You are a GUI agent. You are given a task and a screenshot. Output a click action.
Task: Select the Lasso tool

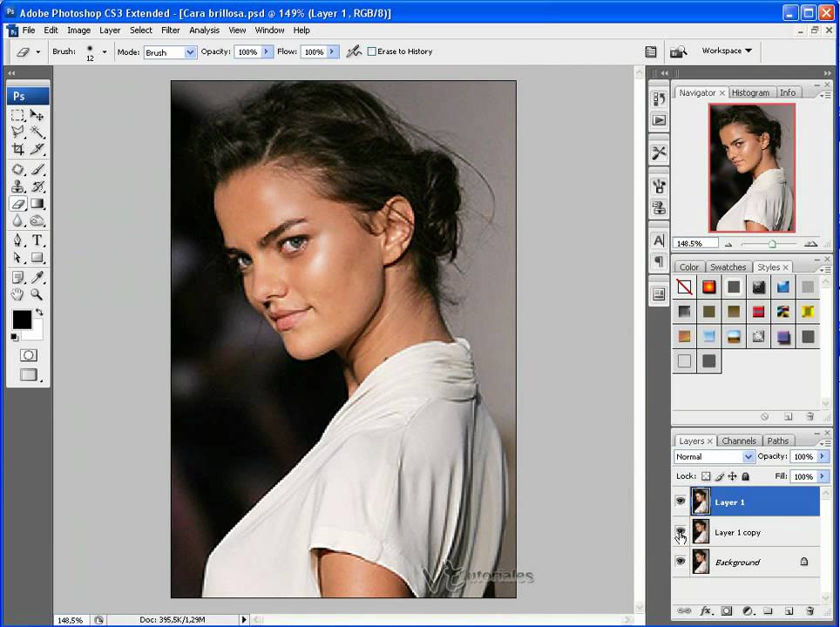tap(17, 131)
